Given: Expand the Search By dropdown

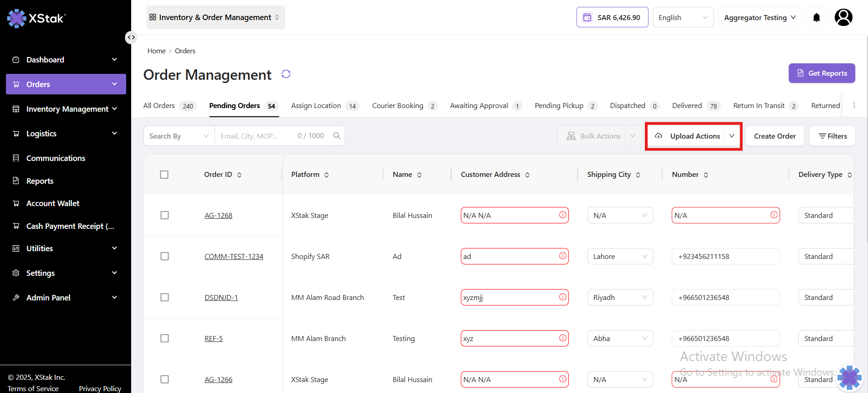Looking at the screenshot, I should (x=179, y=136).
